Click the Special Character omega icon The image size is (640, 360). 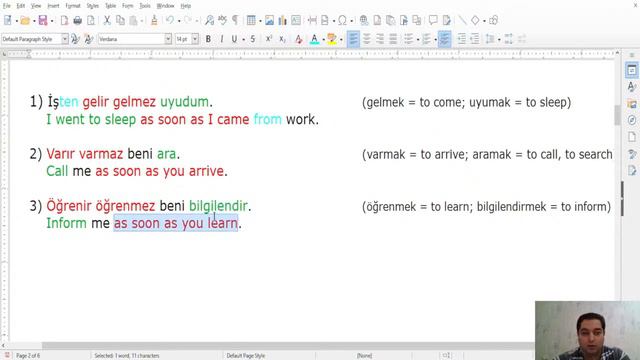(342, 20)
